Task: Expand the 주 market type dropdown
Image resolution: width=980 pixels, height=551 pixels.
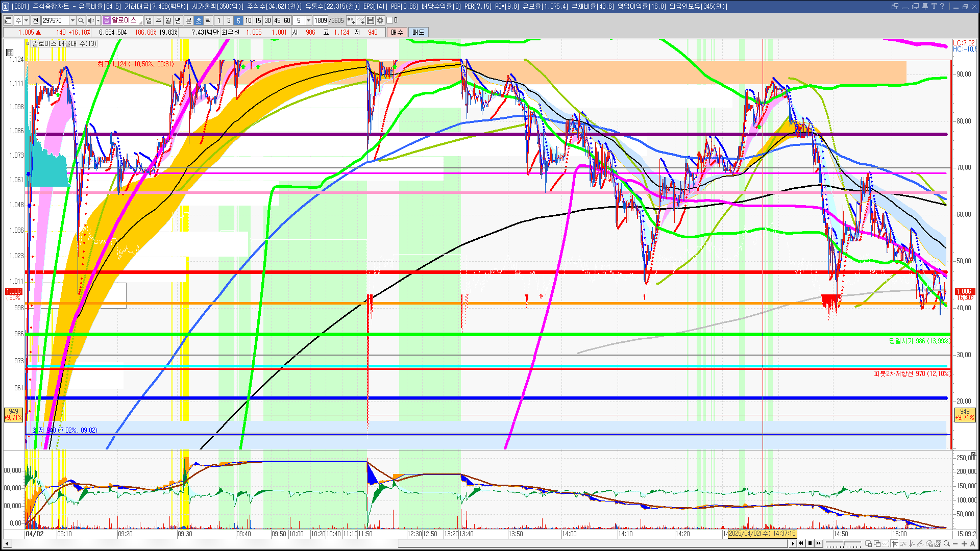Action: (x=26, y=20)
